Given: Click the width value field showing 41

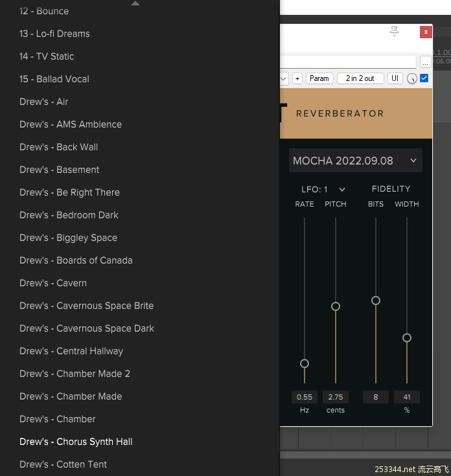Looking at the screenshot, I should click(x=407, y=397).
